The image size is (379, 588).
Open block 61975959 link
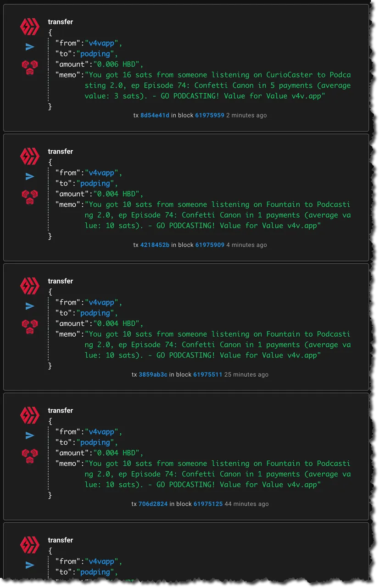(x=210, y=115)
